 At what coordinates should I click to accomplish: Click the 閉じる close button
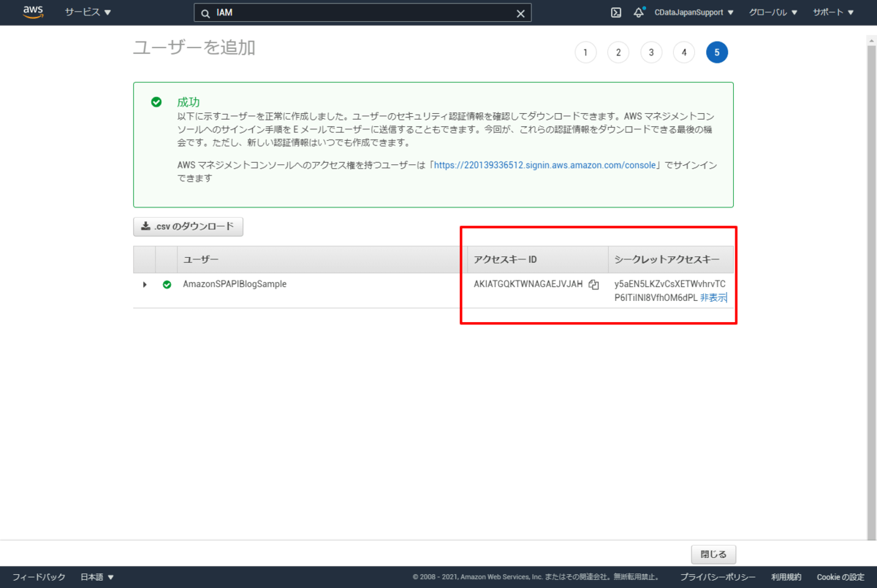click(x=713, y=554)
